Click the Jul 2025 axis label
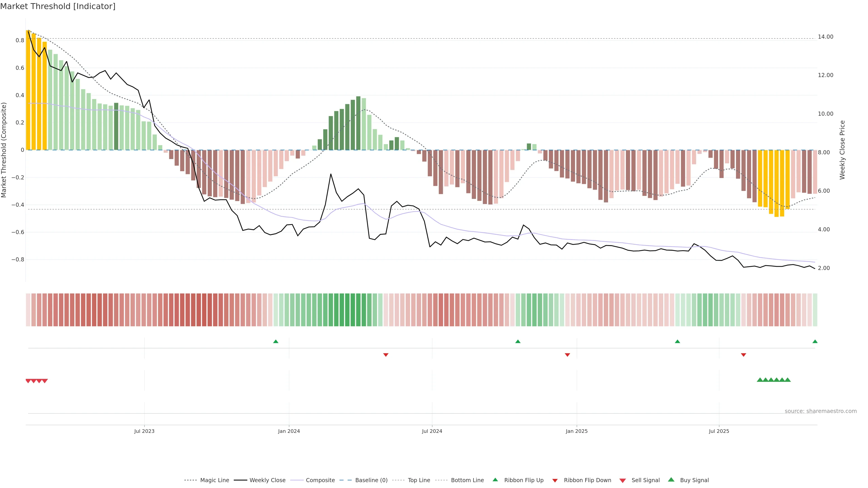 (719, 431)
